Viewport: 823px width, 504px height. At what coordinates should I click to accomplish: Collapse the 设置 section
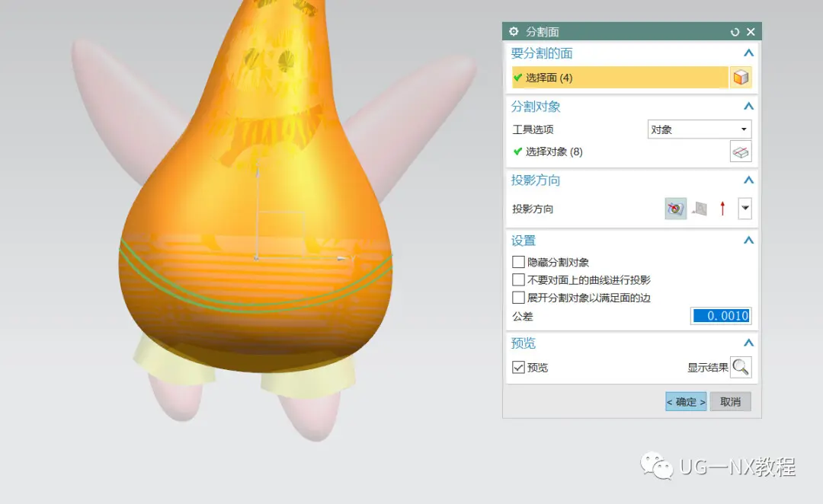click(x=748, y=241)
